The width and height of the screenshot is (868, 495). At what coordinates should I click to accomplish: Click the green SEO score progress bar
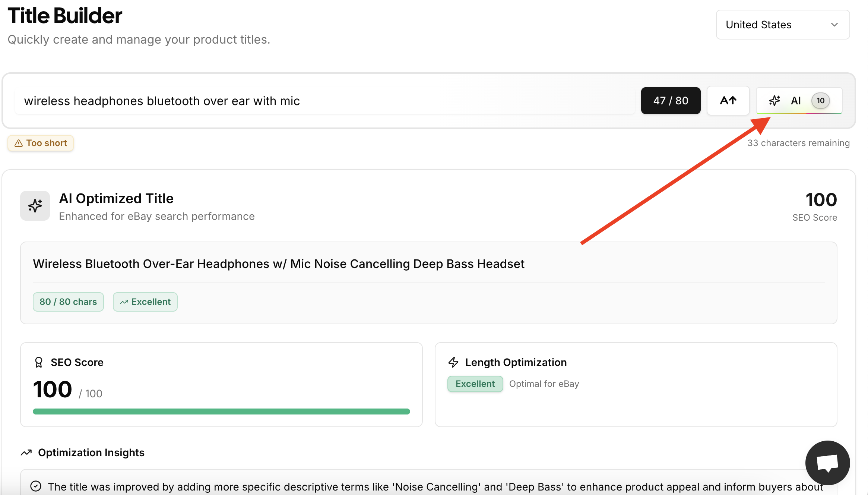221,412
